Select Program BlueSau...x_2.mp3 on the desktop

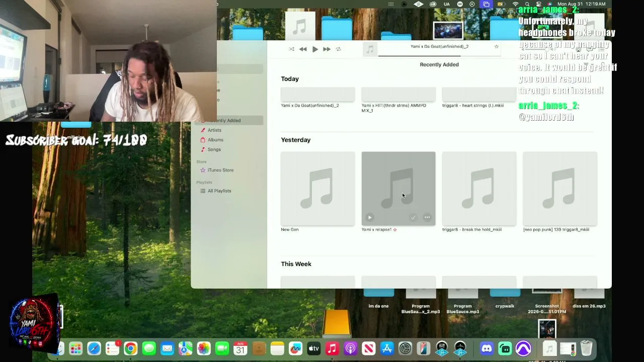pyautogui.click(x=421, y=301)
